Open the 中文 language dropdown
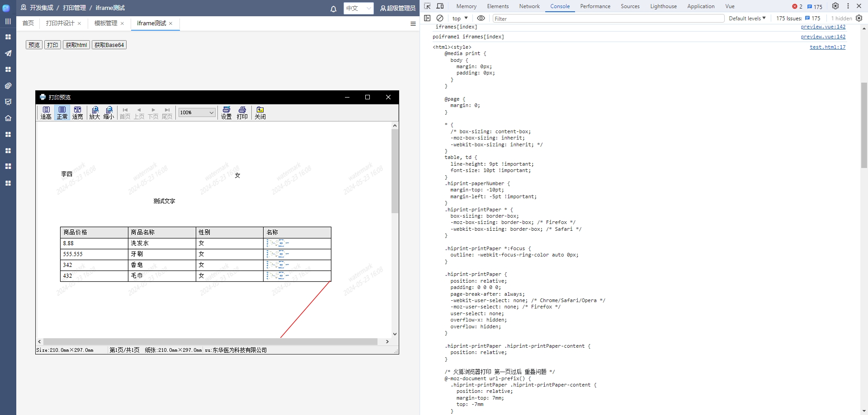 click(359, 8)
